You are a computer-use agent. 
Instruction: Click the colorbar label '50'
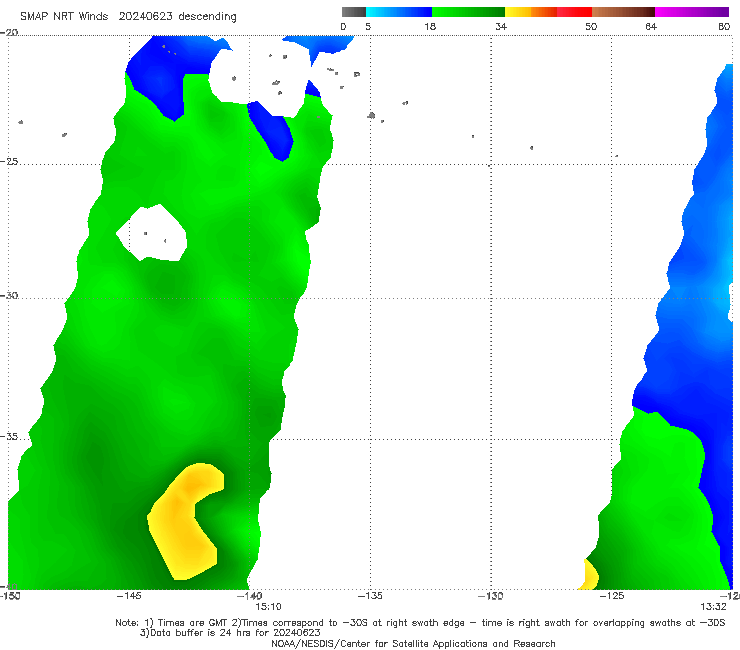[x=591, y=26]
